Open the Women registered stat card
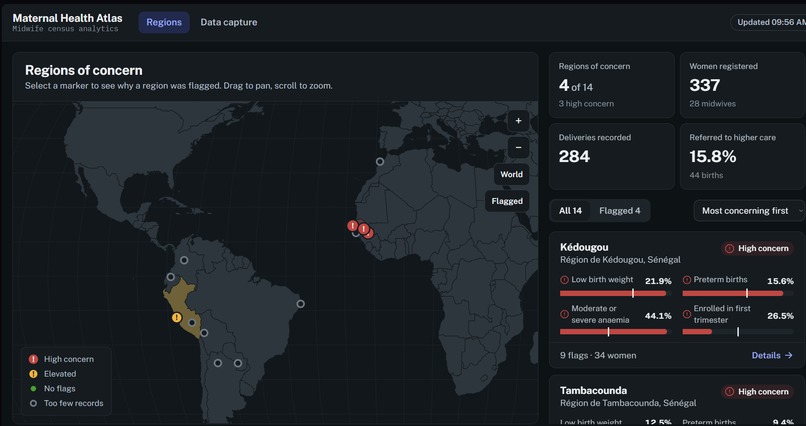Image resolution: width=806 pixels, height=426 pixels. (x=743, y=85)
